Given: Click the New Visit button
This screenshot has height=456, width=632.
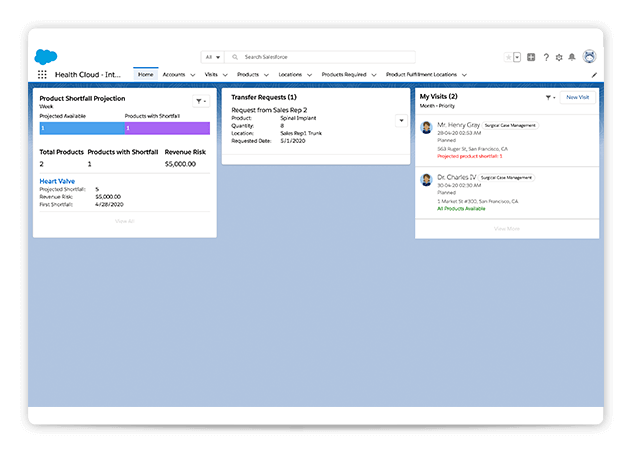Looking at the screenshot, I should coord(577,98).
